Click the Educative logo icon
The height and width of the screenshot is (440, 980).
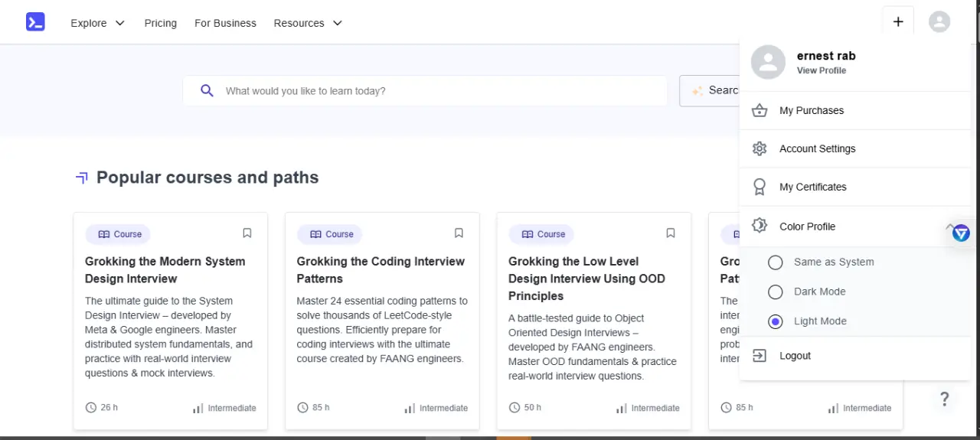[35, 22]
